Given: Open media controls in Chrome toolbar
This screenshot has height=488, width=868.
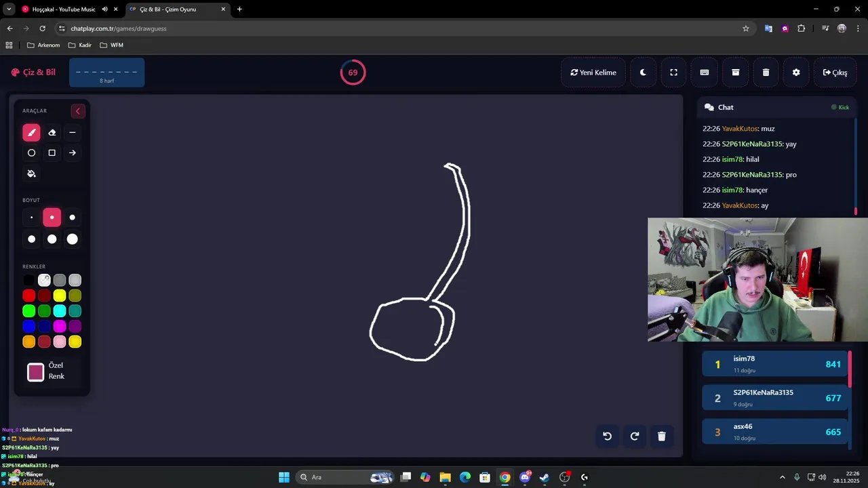Looking at the screenshot, I should pyautogui.click(x=825, y=28).
